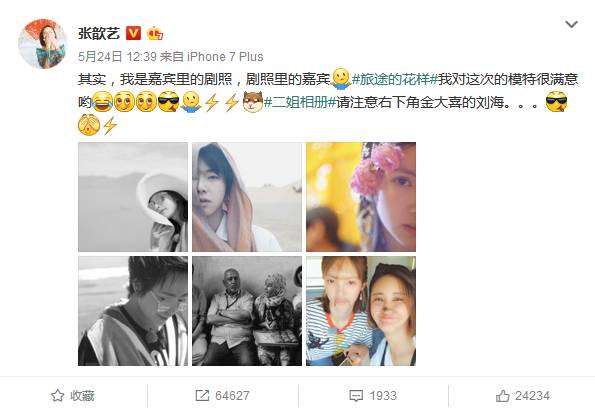Repost using the 64627 share icon
This screenshot has width=595, height=413.
222,396
